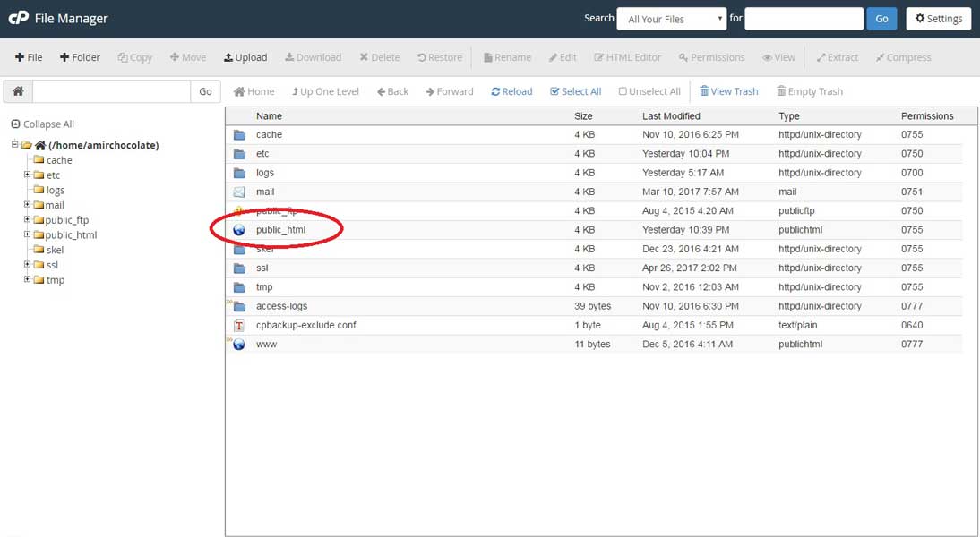Click the Move toolbar button
Viewport: 980px width, 537px height.
(x=187, y=57)
